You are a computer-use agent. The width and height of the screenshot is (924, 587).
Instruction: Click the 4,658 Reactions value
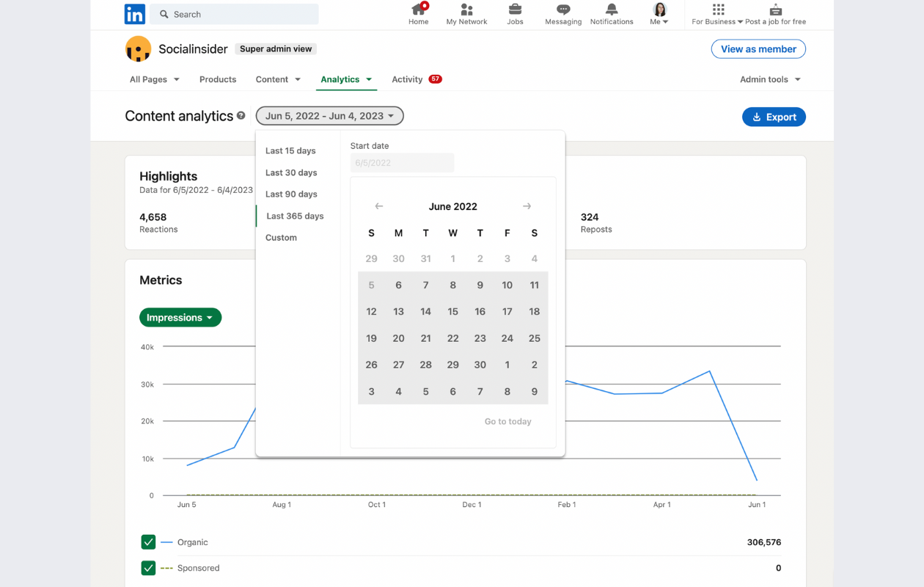(x=153, y=217)
